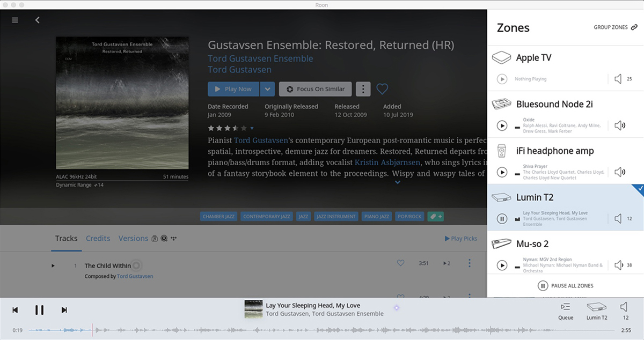Click the Mu-so 2 device icon
The image size is (644, 340).
point(502,244)
